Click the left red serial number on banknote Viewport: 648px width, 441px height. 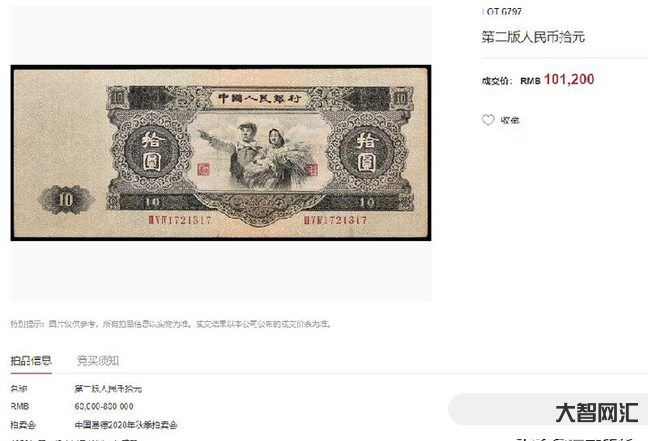(180, 220)
